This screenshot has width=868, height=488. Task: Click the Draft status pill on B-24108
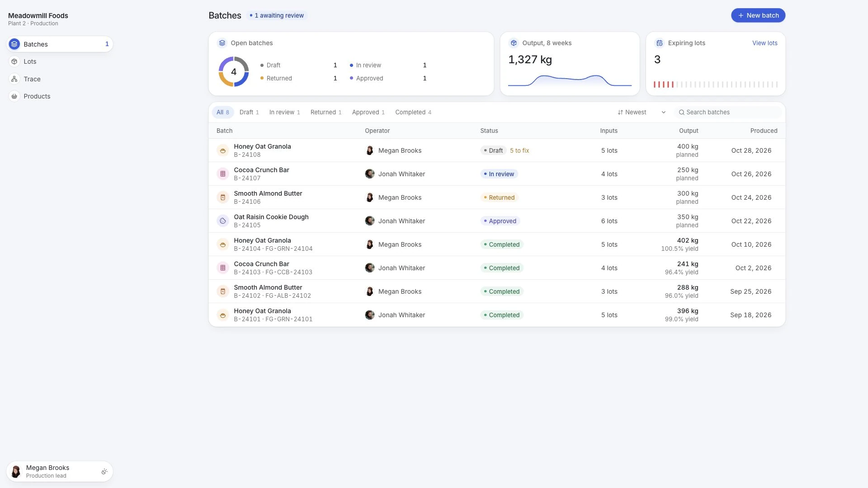click(x=493, y=150)
